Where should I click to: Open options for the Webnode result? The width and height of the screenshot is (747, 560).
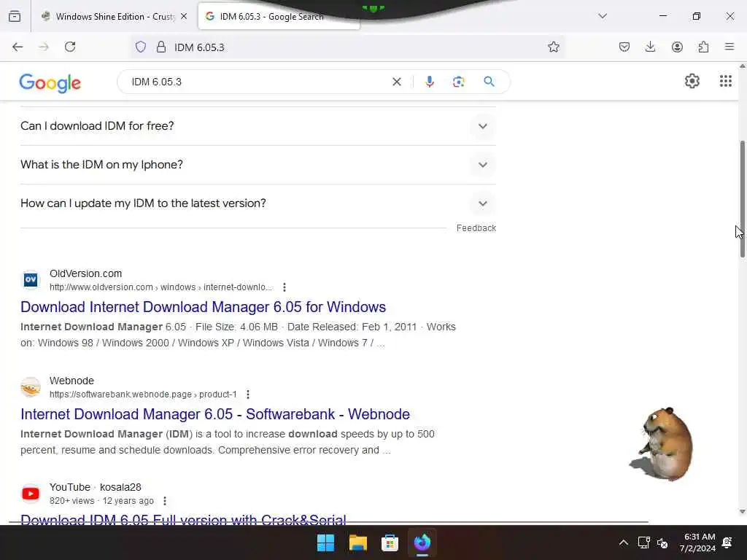coord(248,394)
